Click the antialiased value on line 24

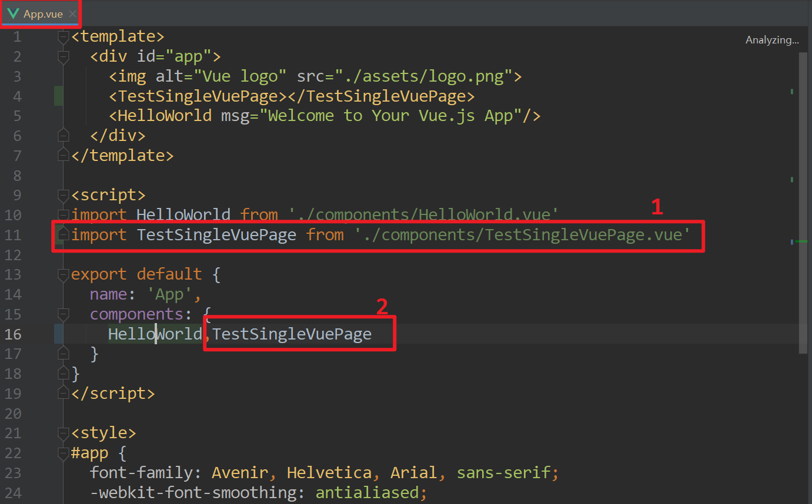(x=367, y=492)
